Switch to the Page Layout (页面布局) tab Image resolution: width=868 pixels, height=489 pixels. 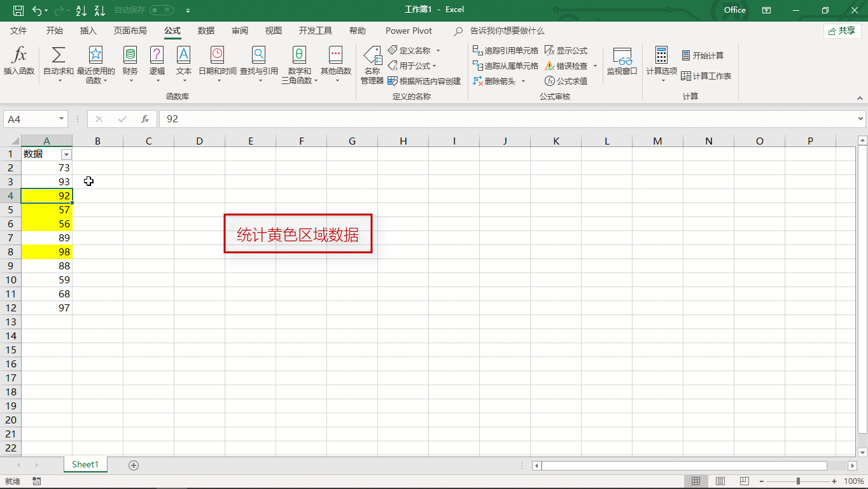coord(130,31)
